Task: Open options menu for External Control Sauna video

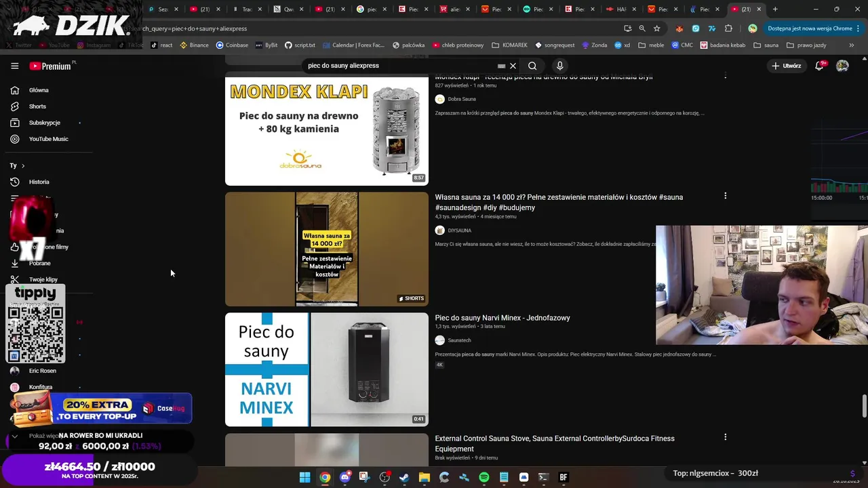Action: (725, 437)
